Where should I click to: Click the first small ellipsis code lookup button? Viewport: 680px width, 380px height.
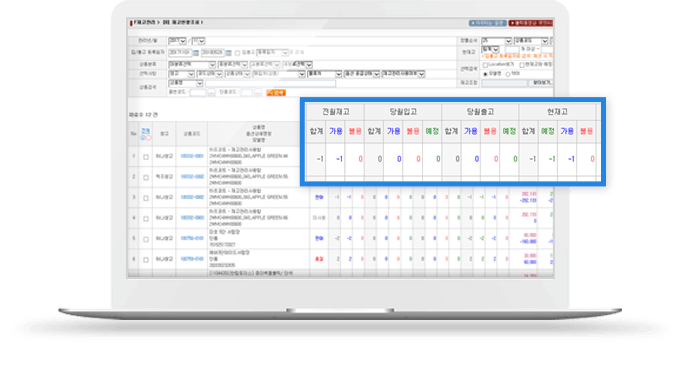[x=211, y=92]
